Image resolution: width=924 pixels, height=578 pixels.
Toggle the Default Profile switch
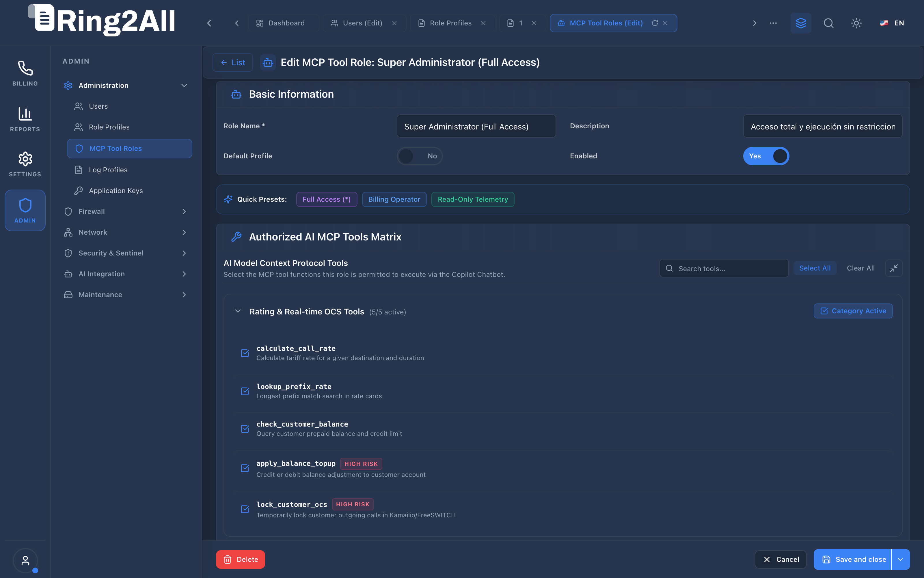pyautogui.click(x=420, y=156)
